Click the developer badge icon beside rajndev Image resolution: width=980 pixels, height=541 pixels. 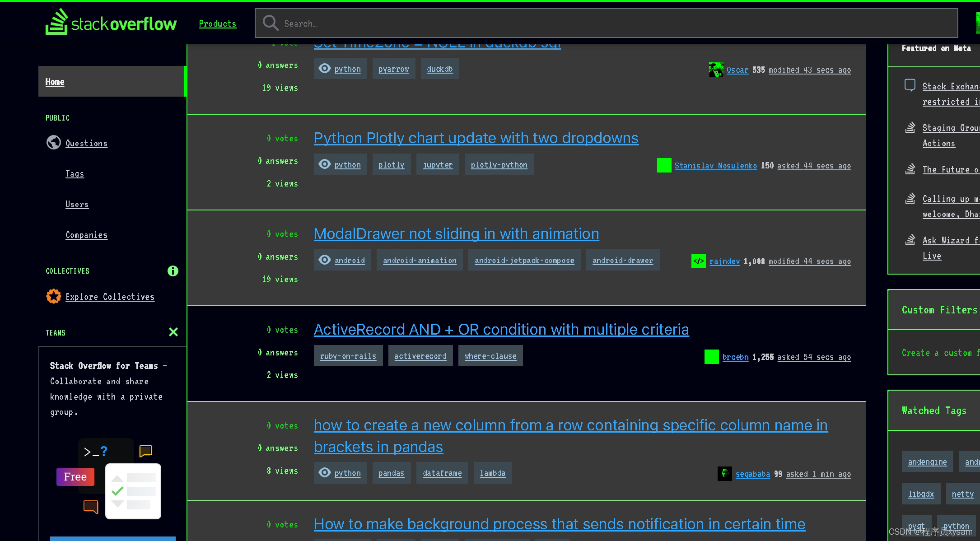click(x=698, y=261)
